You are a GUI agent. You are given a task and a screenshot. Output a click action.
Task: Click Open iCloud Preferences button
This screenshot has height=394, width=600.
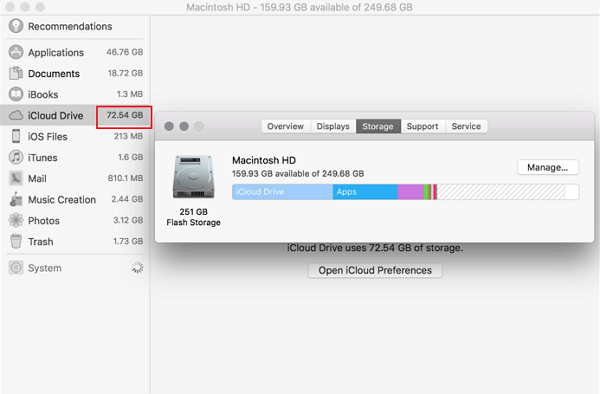375,270
